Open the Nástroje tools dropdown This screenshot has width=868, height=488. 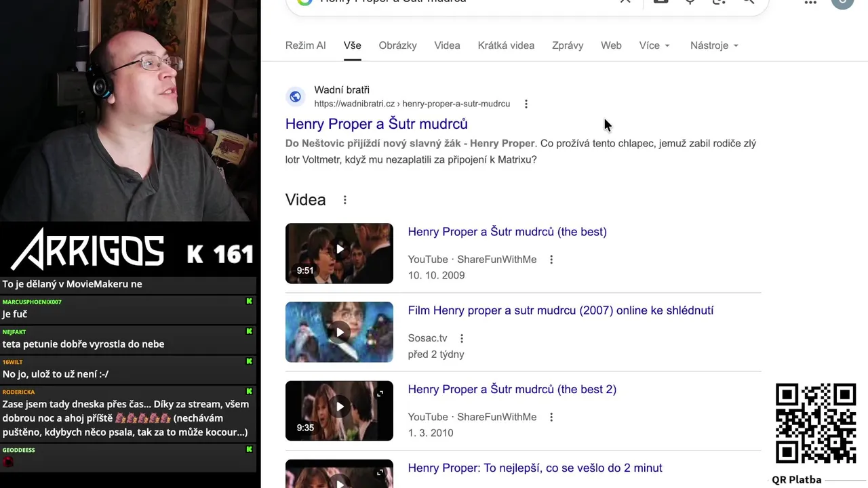pos(714,45)
